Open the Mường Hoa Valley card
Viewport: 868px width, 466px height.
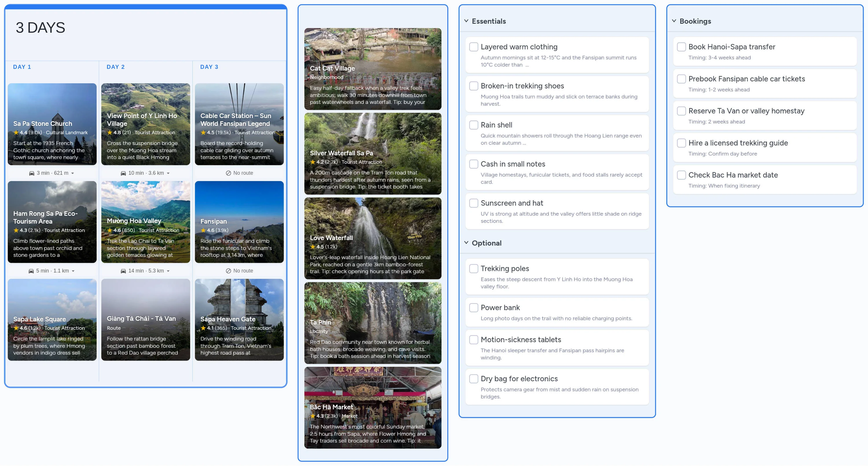146,222
